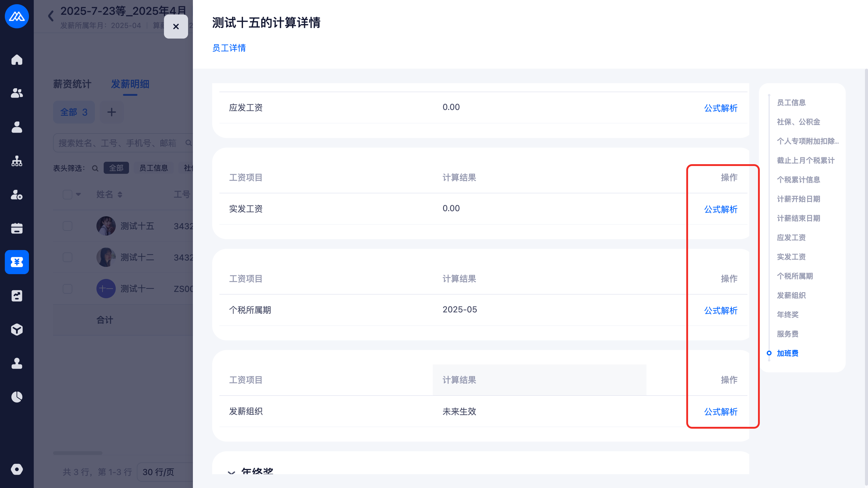The image size is (868, 488).
Task: Open 测试十五 avatar photo
Action: [x=106, y=226]
